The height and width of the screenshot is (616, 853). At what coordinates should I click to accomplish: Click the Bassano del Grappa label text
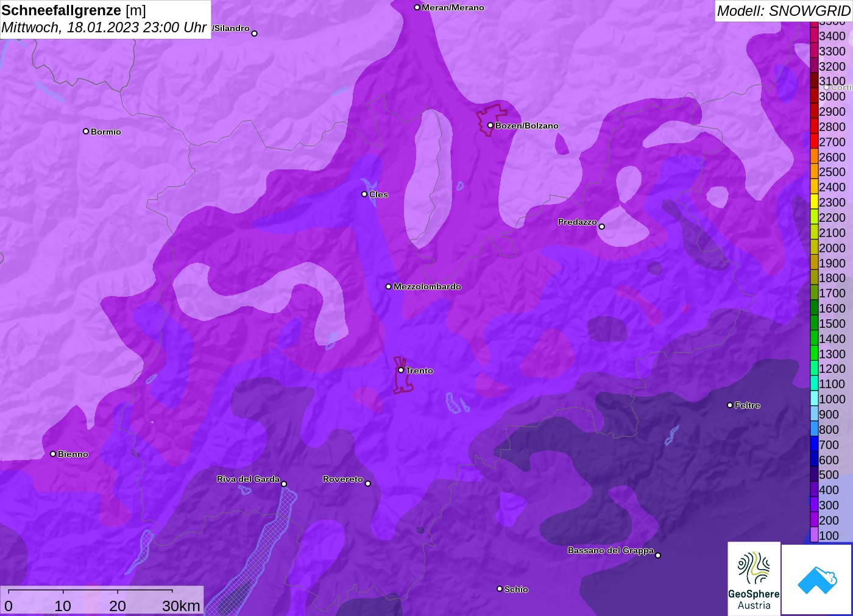[611, 550]
